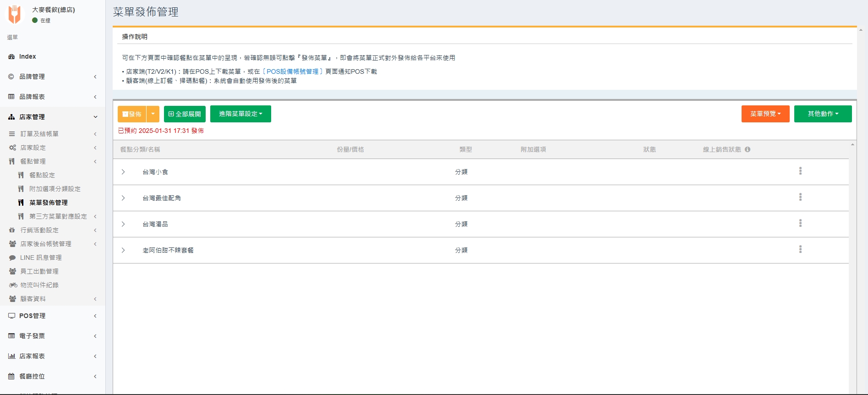Open the 菜單預覽 dropdown
868x395 pixels.
765,114
